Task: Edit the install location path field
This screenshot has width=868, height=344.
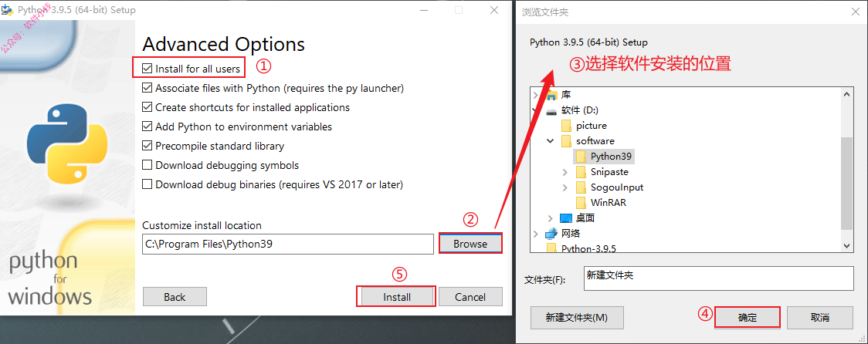Action: [287, 244]
